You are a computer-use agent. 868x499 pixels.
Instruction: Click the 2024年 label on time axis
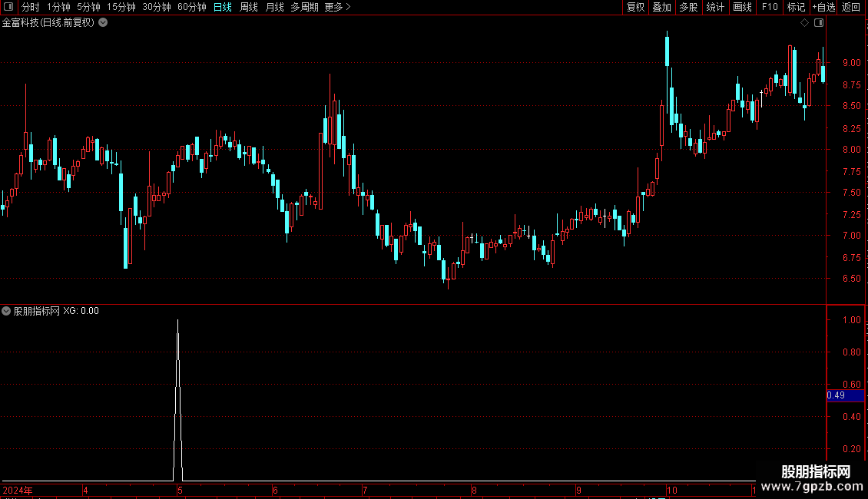[18, 490]
